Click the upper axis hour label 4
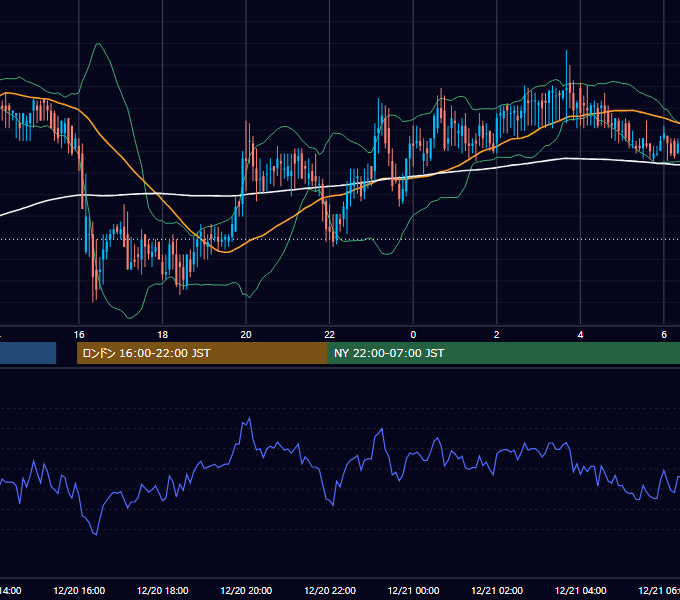The height and width of the screenshot is (600, 680). tap(580, 335)
